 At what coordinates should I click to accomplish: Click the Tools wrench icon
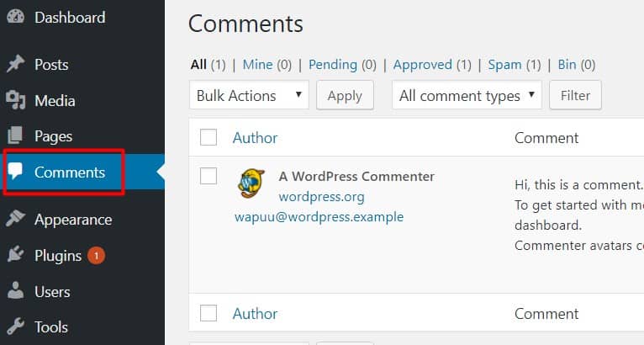(x=15, y=327)
